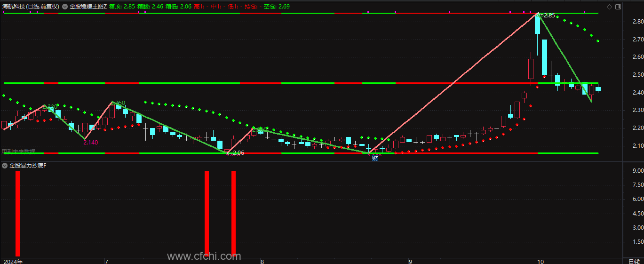
Task: Click the 2024年 date label on timeline
Action: click(x=13, y=261)
